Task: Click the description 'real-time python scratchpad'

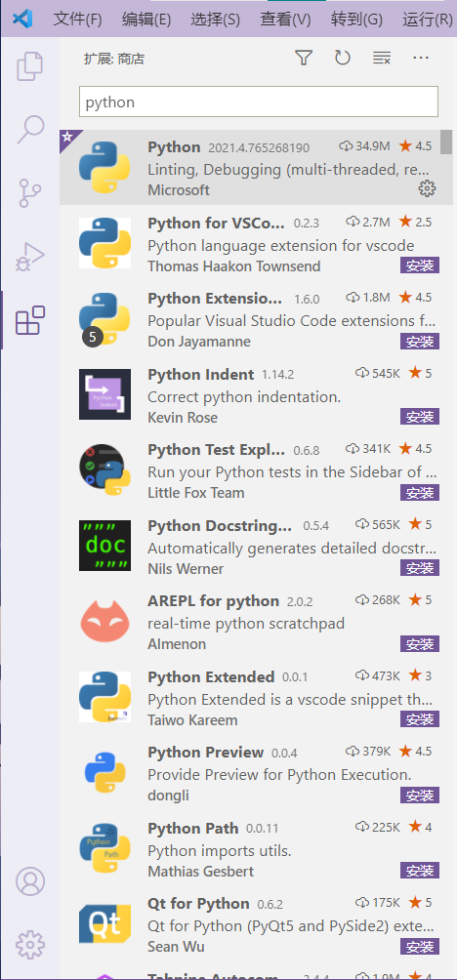Action: coord(246,624)
